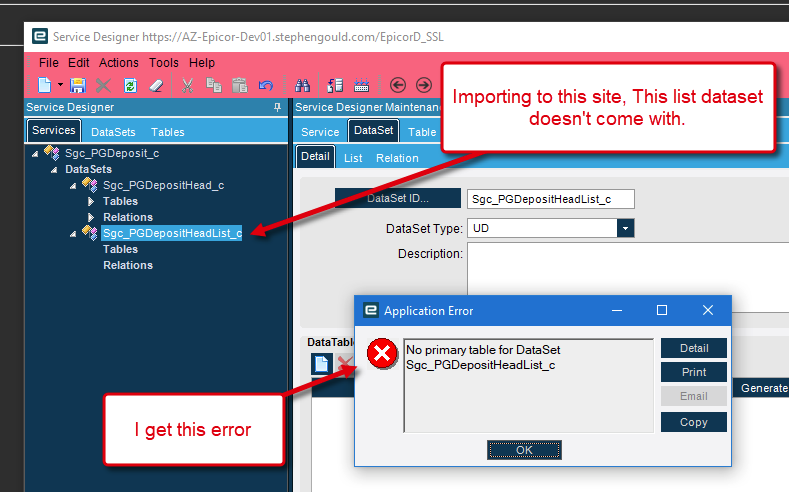
Task: Open the File menu
Action: tap(49, 63)
